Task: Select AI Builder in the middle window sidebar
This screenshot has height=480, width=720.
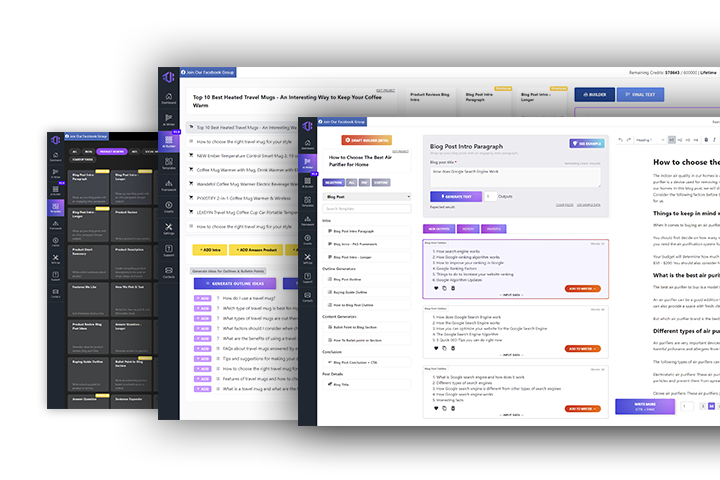Action: pos(169,141)
